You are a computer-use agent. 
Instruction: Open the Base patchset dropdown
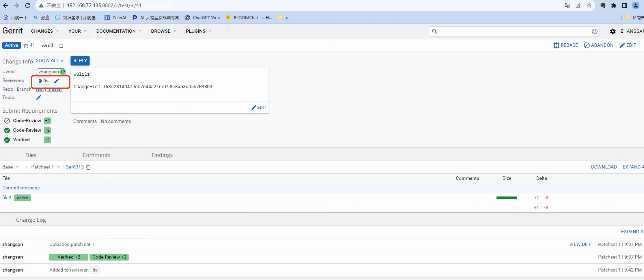(10, 167)
